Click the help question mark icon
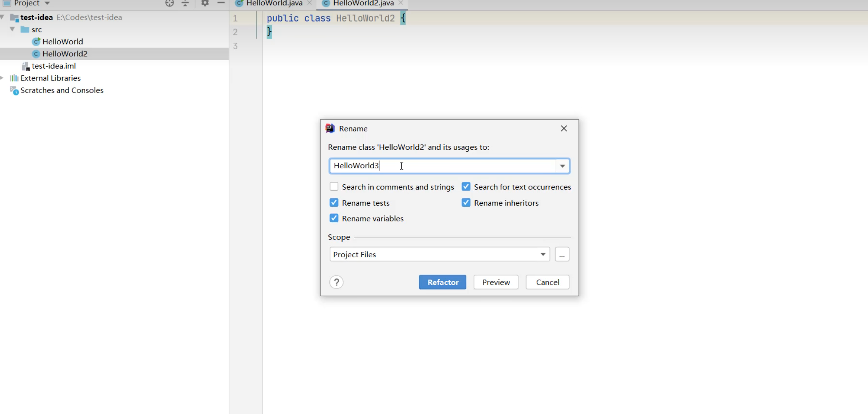The width and height of the screenshot is (868, 414). 336,282
